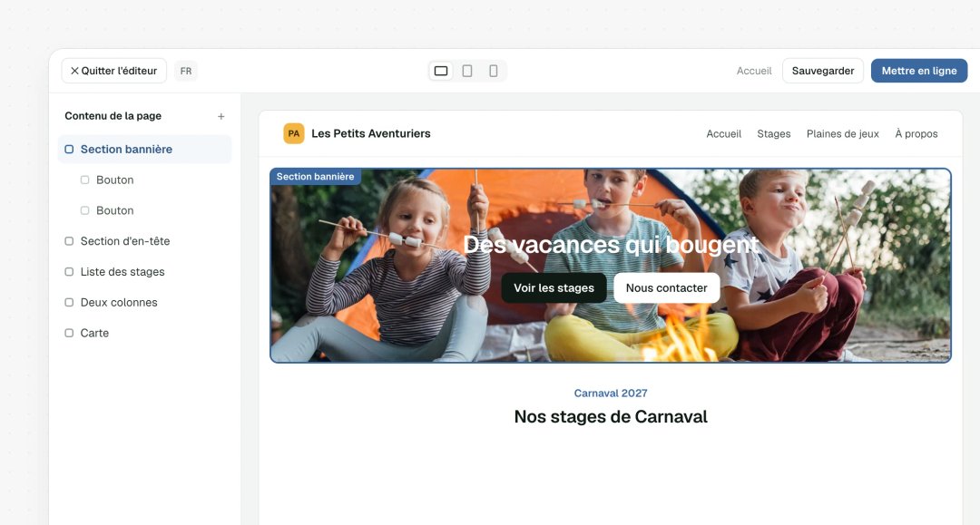
Task: Open Plaines de jeux navigation link
Action: [842, 133]
